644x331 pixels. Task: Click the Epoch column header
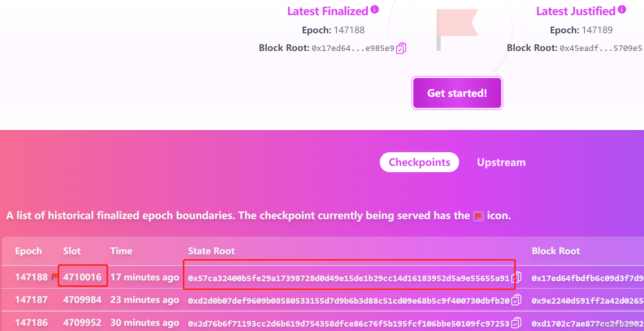(28, 251)
